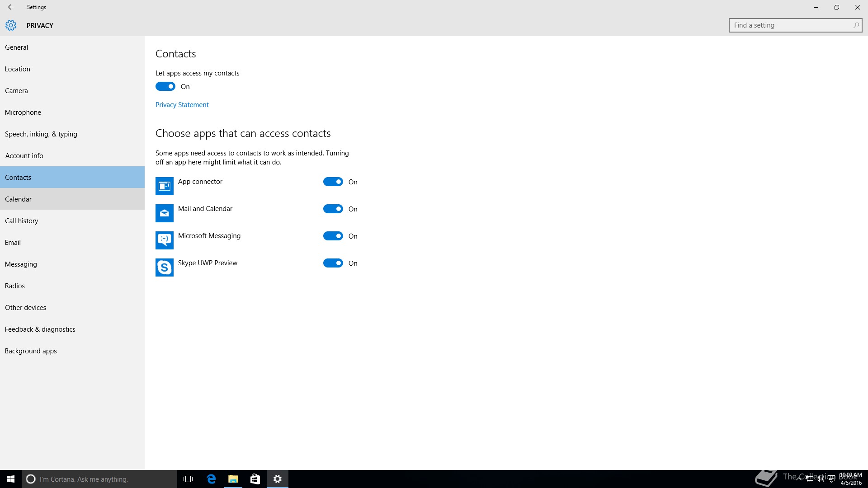
Task: Click the Microsoft Messaging label
Action: 209,236
